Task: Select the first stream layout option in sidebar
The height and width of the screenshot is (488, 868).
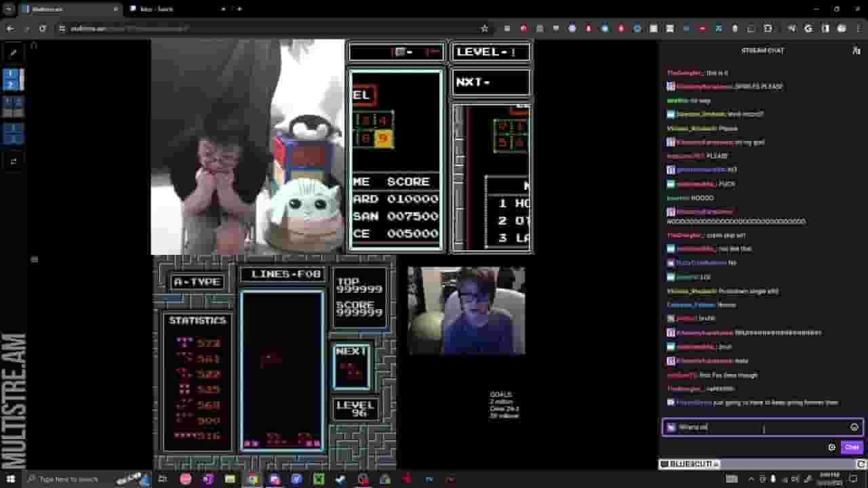Action: (x=13, y=79)
